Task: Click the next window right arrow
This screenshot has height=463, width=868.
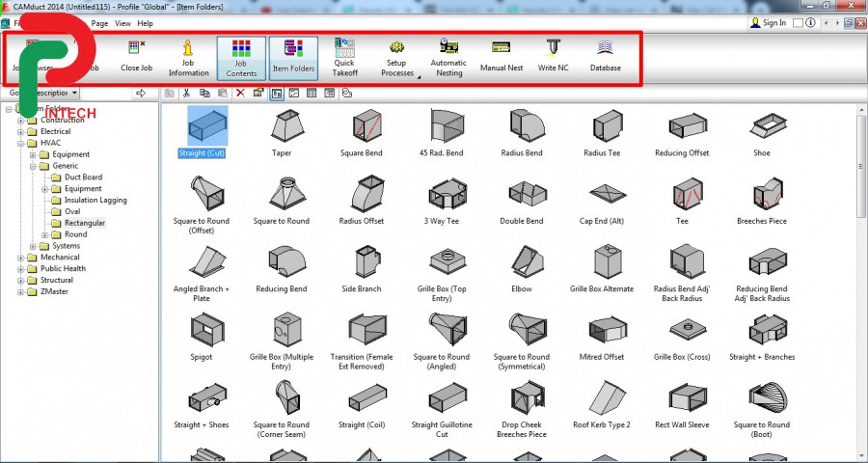Action: click(x=837, y=23)
